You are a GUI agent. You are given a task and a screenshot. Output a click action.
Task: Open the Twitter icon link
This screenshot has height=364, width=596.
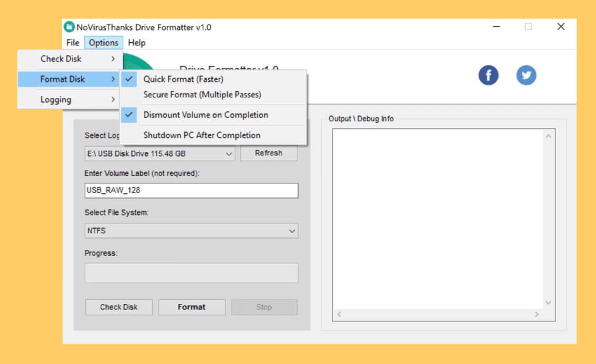coord(526,75)
